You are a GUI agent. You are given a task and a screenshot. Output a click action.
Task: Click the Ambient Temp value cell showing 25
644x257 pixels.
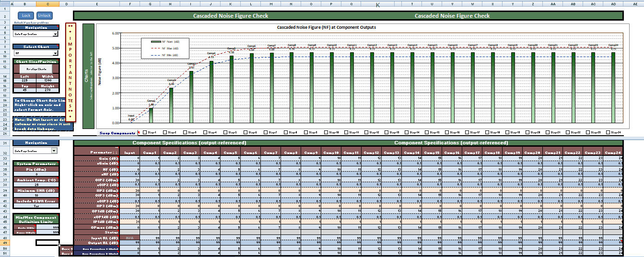[36, 185]
